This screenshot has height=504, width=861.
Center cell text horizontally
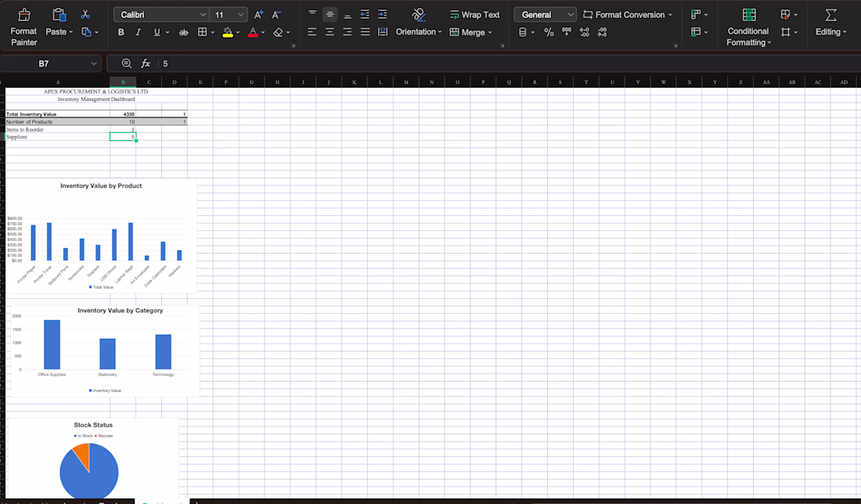(x=330, y=32)
